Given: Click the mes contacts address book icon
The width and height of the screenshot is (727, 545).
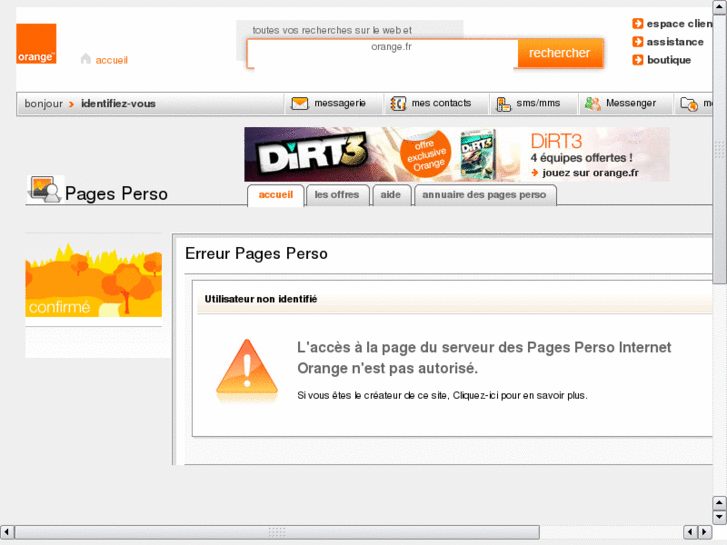Looking at the screenshot, I should coord(398,103).
